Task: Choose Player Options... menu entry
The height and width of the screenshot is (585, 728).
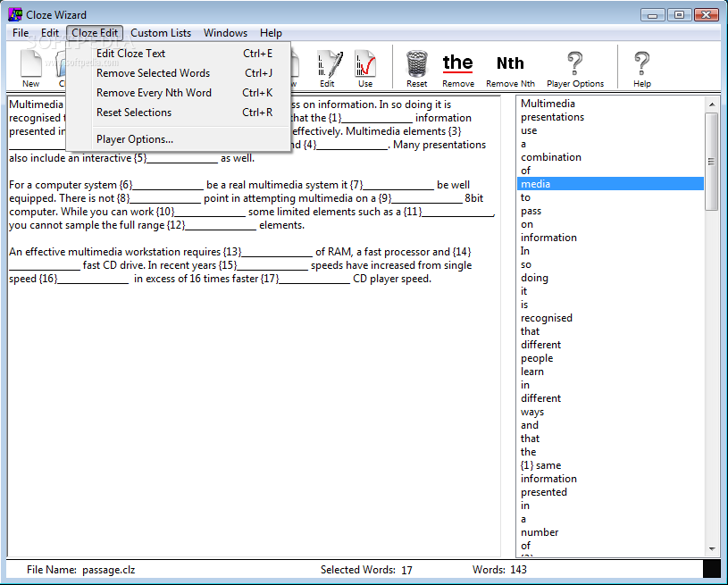Action: (x=179, y=139)
